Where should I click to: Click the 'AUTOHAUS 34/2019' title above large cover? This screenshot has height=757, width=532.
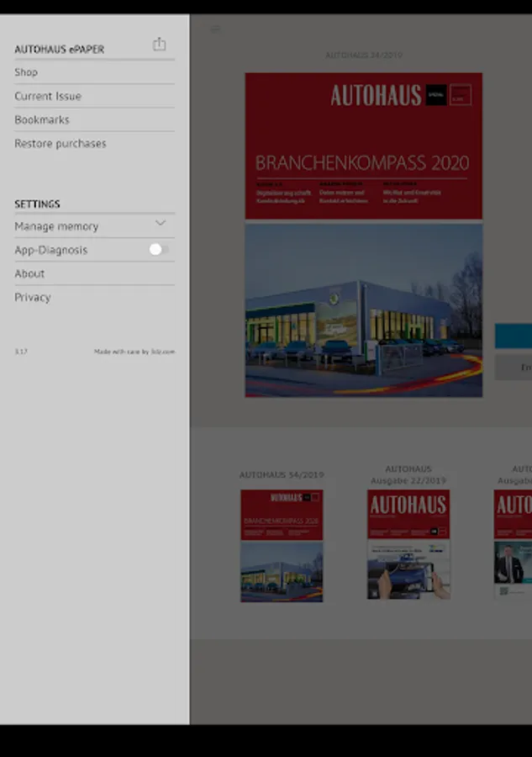(364, 55)
